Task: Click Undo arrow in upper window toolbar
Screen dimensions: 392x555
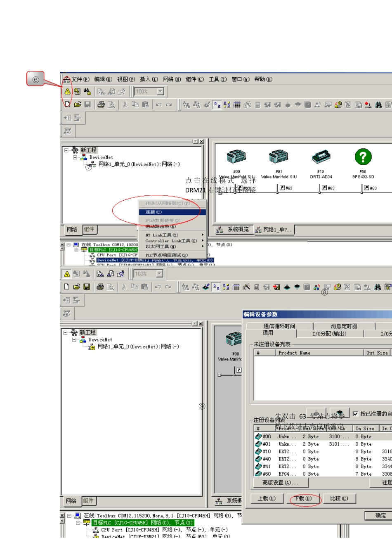Action: coord(158,104)
